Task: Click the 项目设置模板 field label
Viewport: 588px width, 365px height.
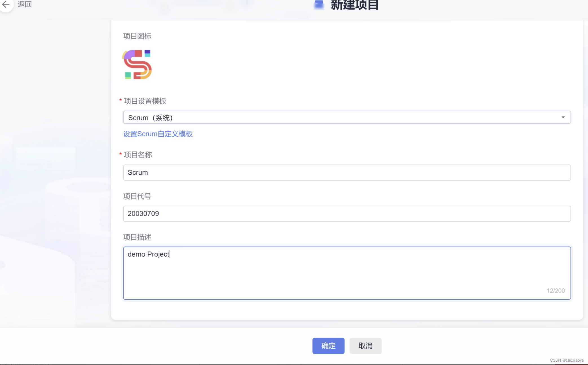Action: [x=145, y=101]
